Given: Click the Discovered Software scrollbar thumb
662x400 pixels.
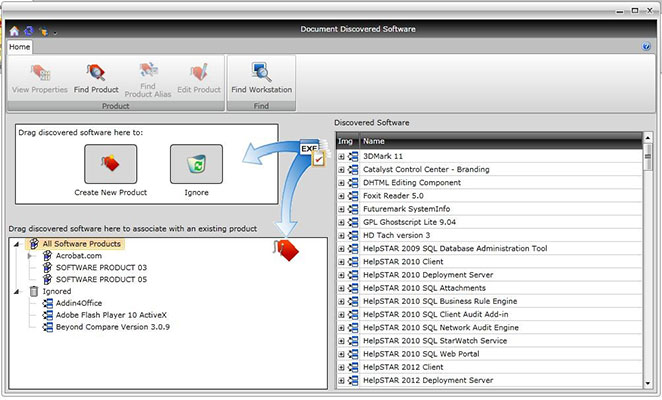Looking at the screenshot, I should (648, 157).
